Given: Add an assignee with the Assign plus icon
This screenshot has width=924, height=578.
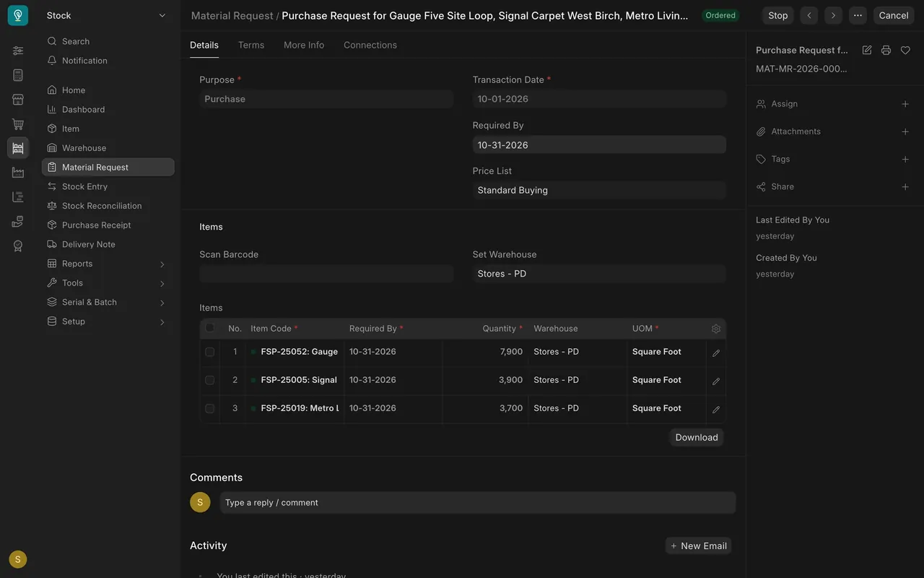Looking at the screenshot, I should pyautogui.click(x=905, y=104).
